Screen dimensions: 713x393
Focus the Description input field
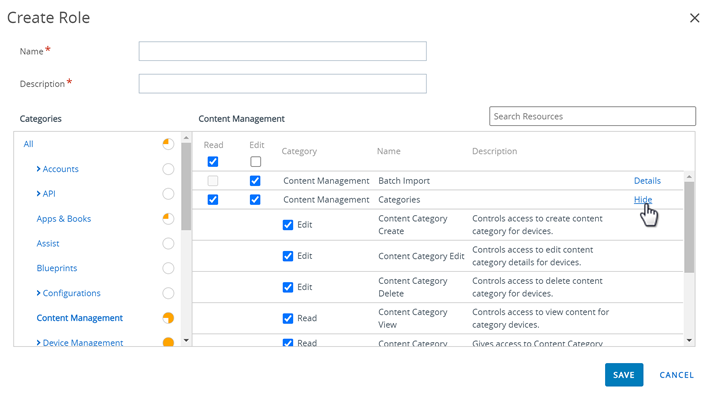click(x=282, y=84)
